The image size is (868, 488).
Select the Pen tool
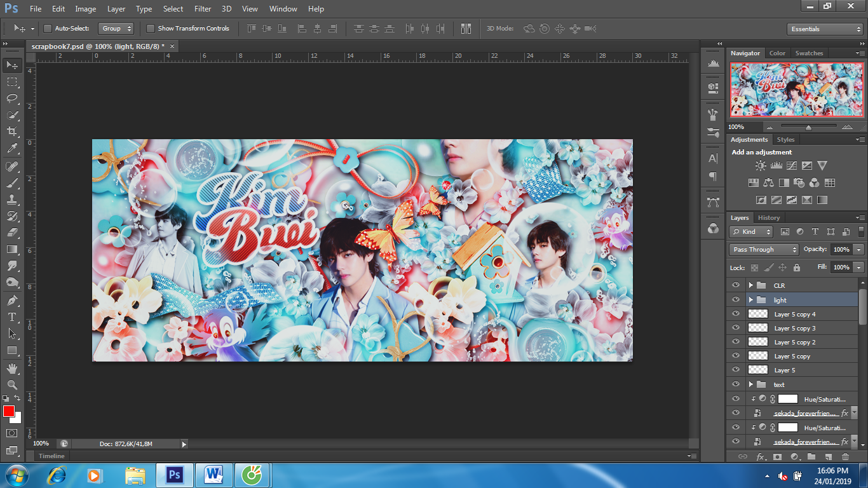[x=12, y=300]
